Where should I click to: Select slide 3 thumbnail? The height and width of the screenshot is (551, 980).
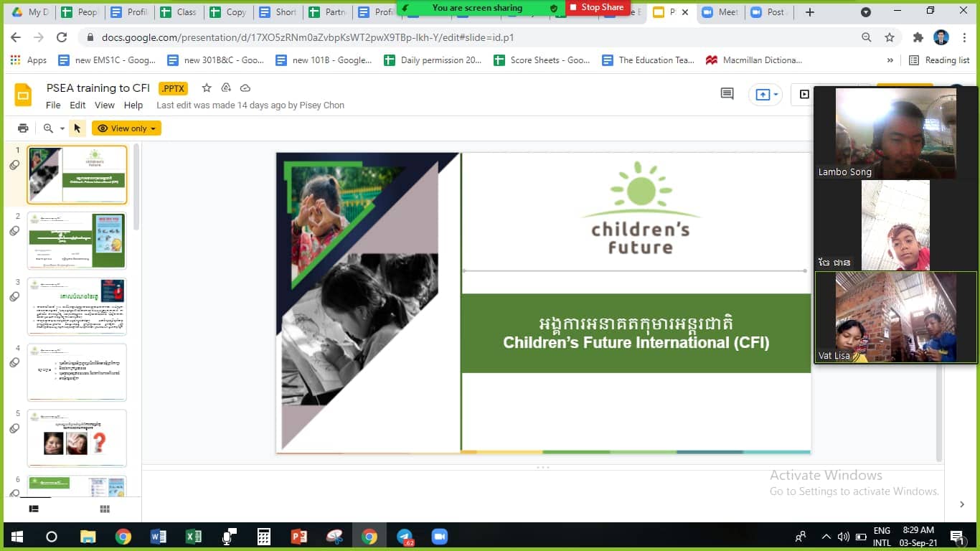tap(77, 306)
